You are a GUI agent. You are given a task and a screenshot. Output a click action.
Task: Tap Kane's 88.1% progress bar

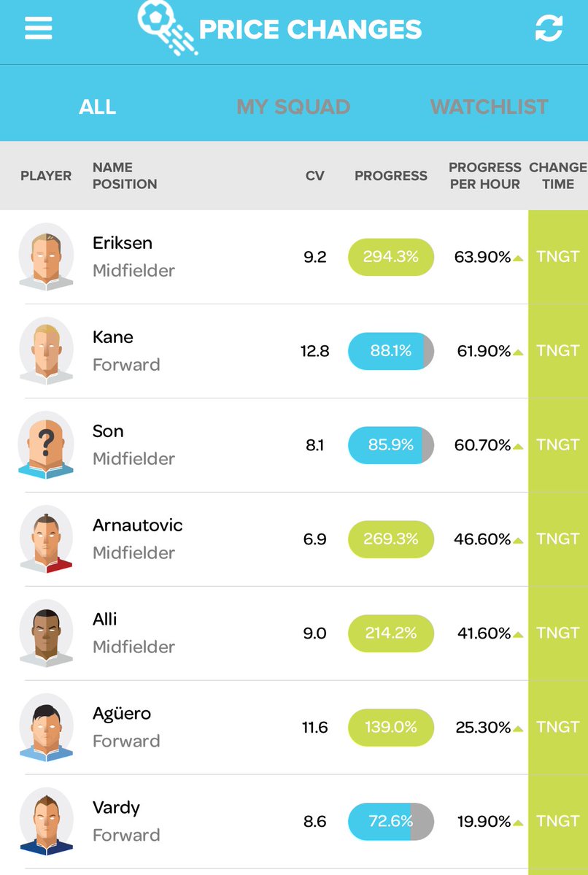[x=390, y=350]
